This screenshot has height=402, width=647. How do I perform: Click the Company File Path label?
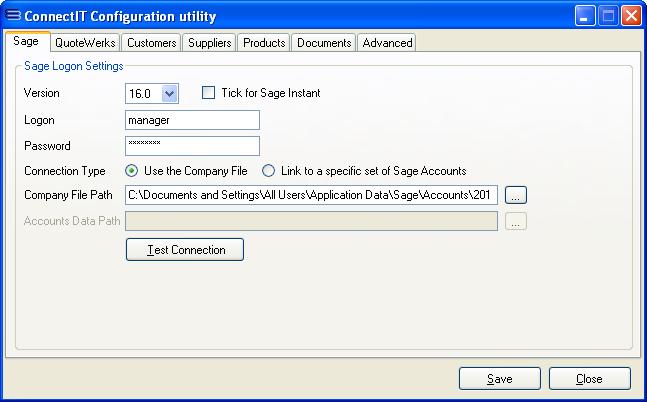pyautogui.click(x=68, y=195)
